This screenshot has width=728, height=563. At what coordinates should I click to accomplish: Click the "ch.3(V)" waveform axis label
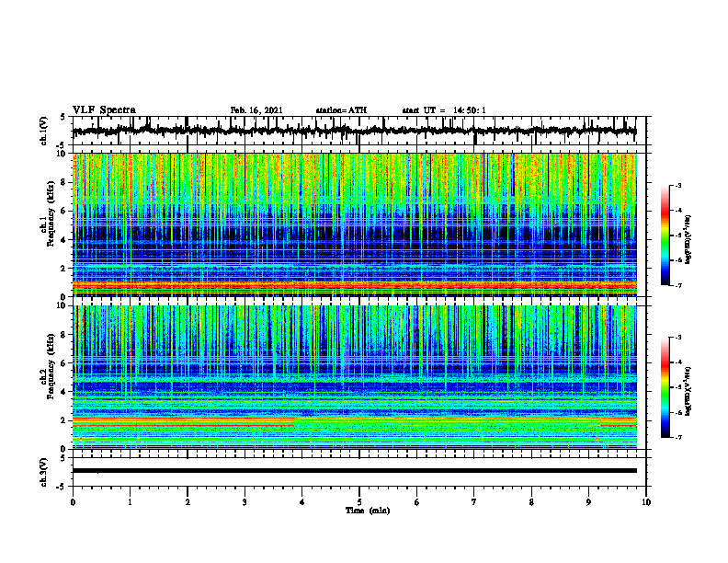(44, 472)
